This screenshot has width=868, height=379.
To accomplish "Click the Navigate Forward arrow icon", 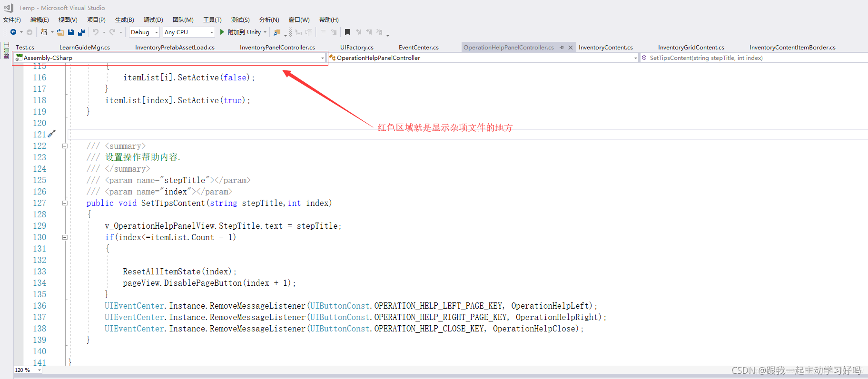I will (30, 32).
